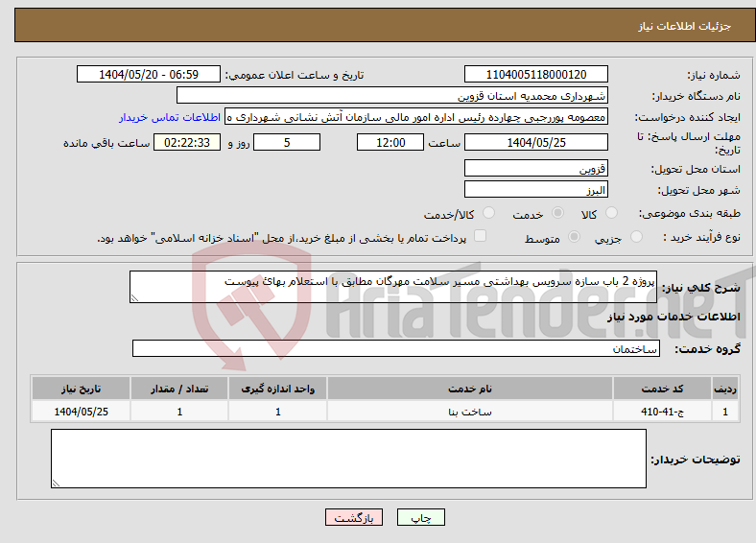Select the خدمت radio button

(x=557, y=213)
